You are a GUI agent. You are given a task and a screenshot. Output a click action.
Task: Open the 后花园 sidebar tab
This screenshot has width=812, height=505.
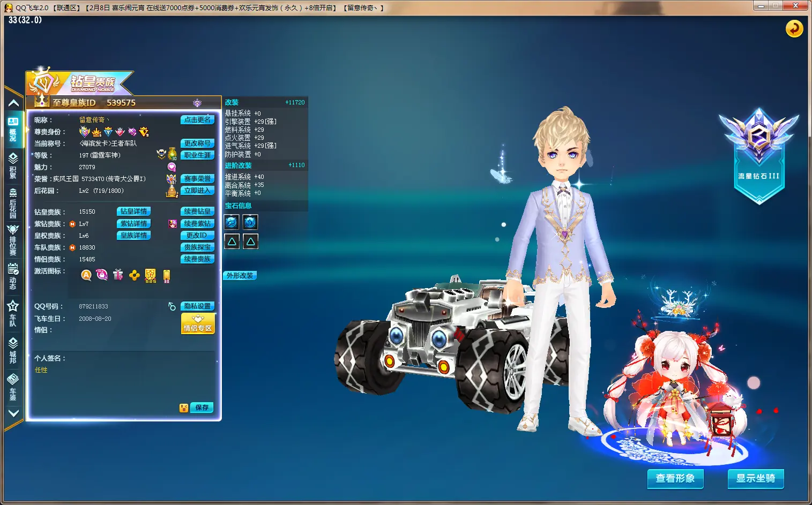[13, 203]
